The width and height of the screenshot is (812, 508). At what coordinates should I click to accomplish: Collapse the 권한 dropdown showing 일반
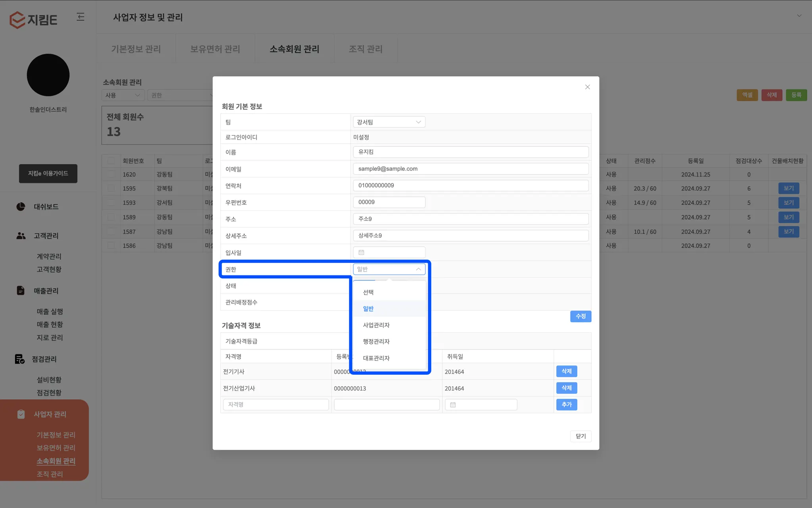pos(389,269)
